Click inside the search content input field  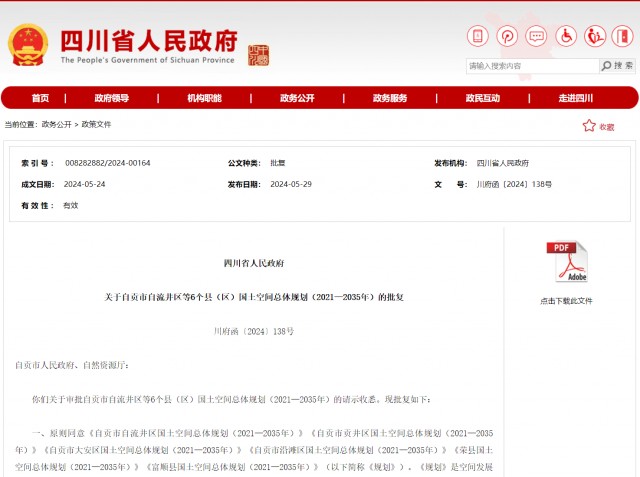click(532, 66)
